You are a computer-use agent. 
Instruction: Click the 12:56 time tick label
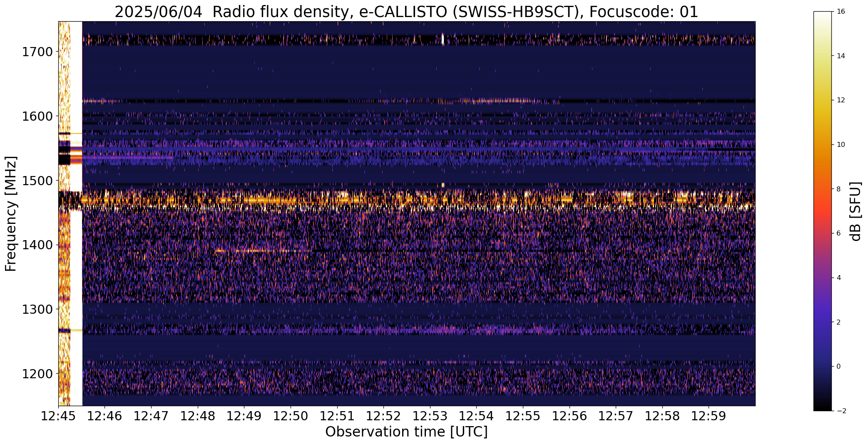(570, 416)
